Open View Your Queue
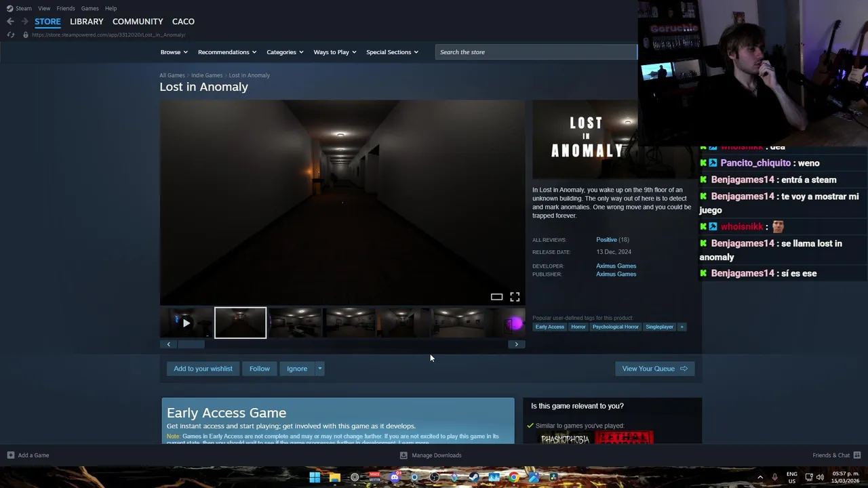This screenshot has width=868, height=488. pos(654,369)
